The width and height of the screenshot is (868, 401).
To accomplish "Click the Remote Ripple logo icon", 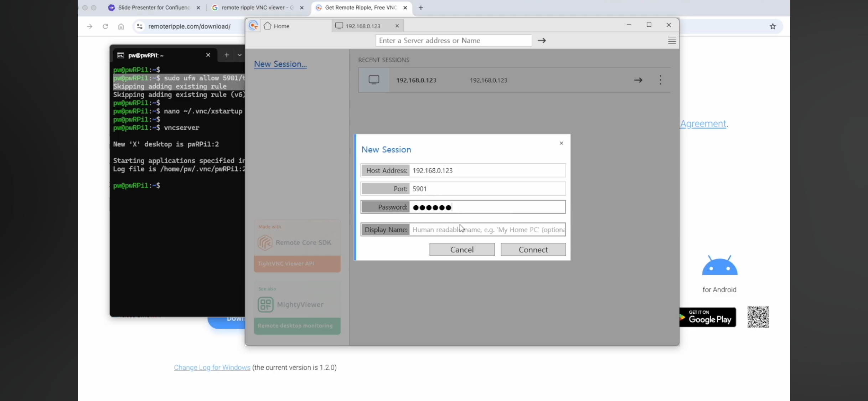I will [253, 26].
